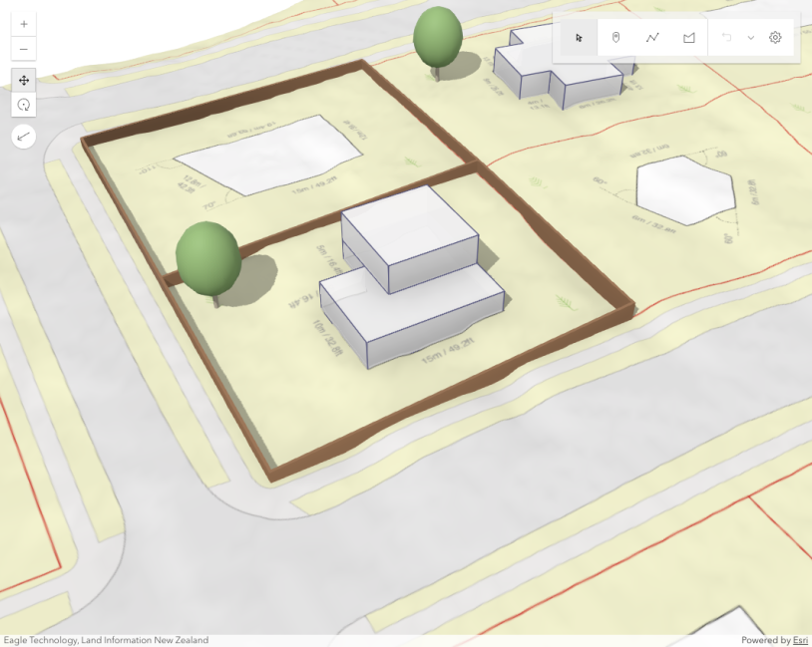Activate the polyline drawing tool
The width and height of the screenshot is (812, 647).
point(652,38)
